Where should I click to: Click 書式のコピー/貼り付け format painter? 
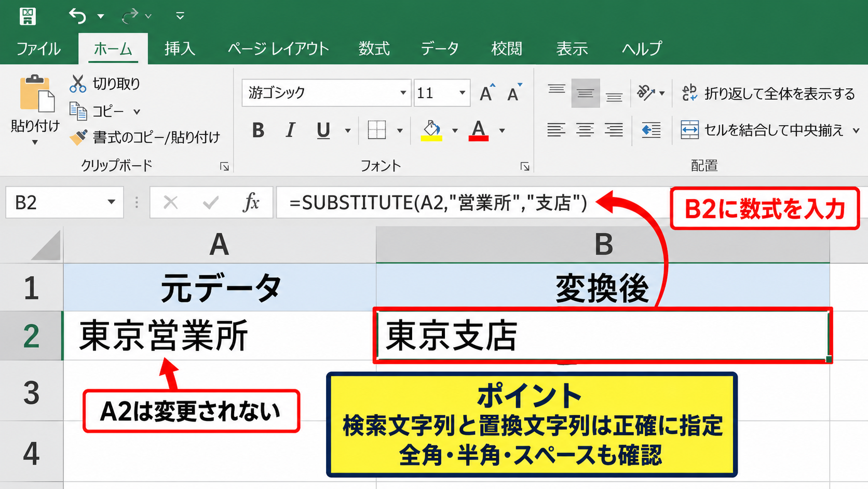coord(145,137)
